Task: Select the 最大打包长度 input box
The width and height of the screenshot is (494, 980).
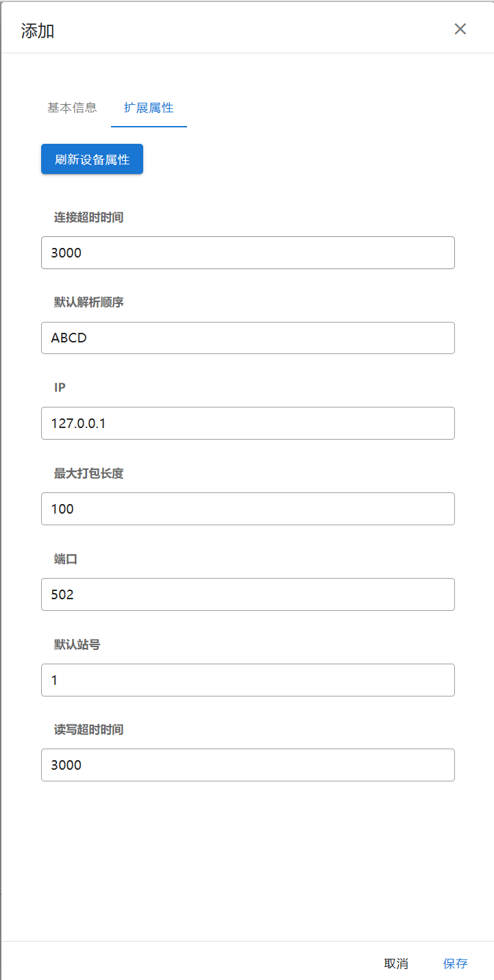Action: pos(247,509)
